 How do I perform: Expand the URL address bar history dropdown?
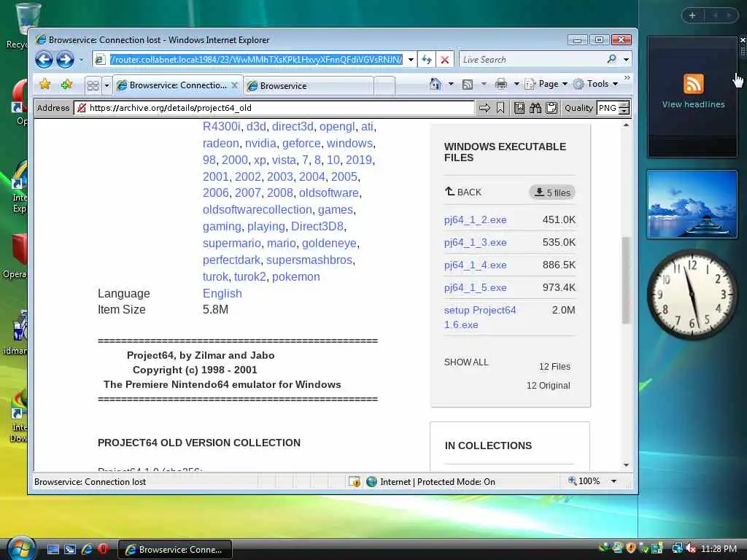pyautogui.click(x=411, y=60)
